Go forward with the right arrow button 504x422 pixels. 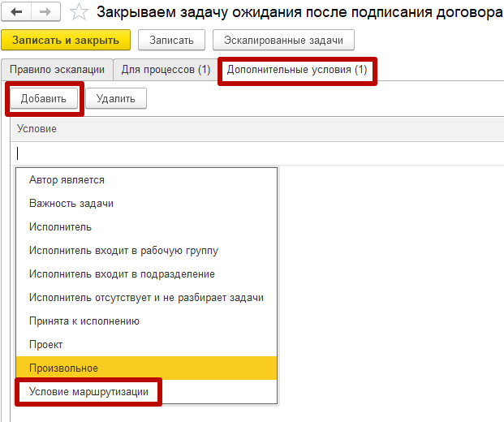45,12
